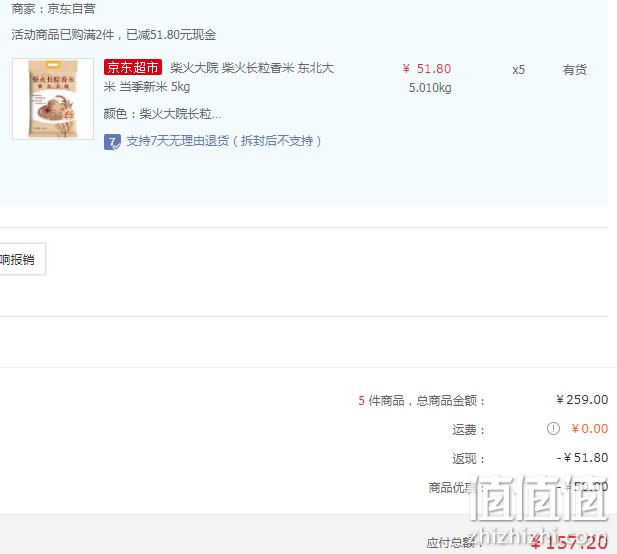Click the promotion text 已减51.80元现金

point(171,35)
